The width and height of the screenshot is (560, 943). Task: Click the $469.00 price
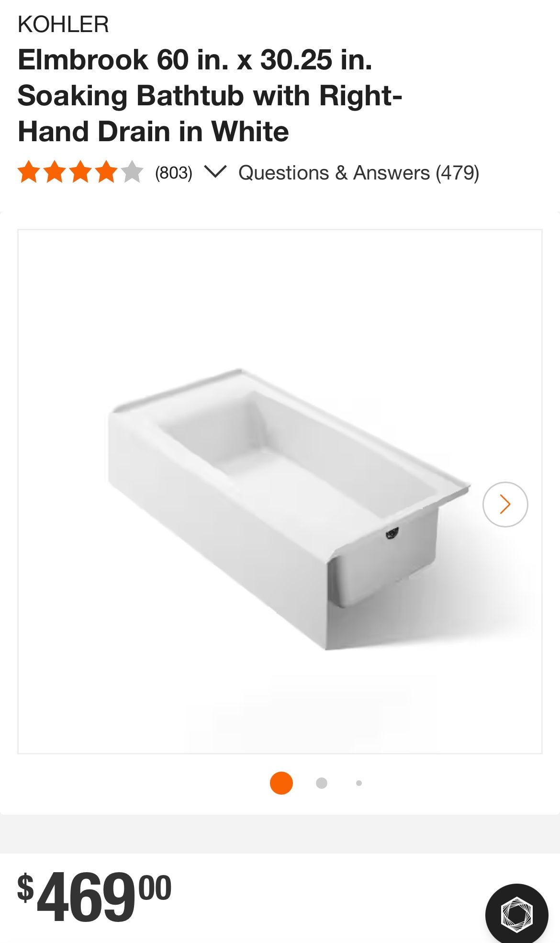click(94, 897)
